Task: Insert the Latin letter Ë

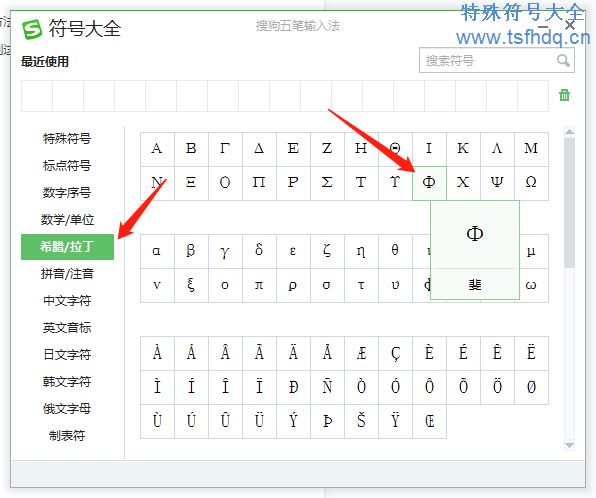Action: (531, 354)
